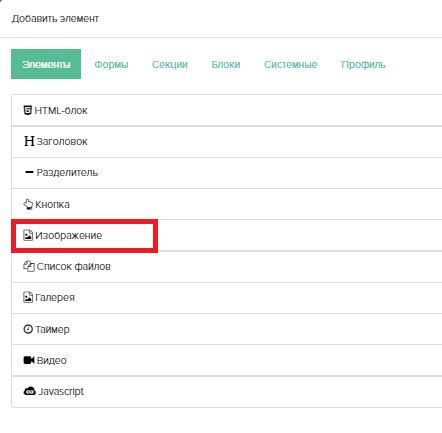Click the hand pointer icon beside Кнопка

[x=28, y=204]
